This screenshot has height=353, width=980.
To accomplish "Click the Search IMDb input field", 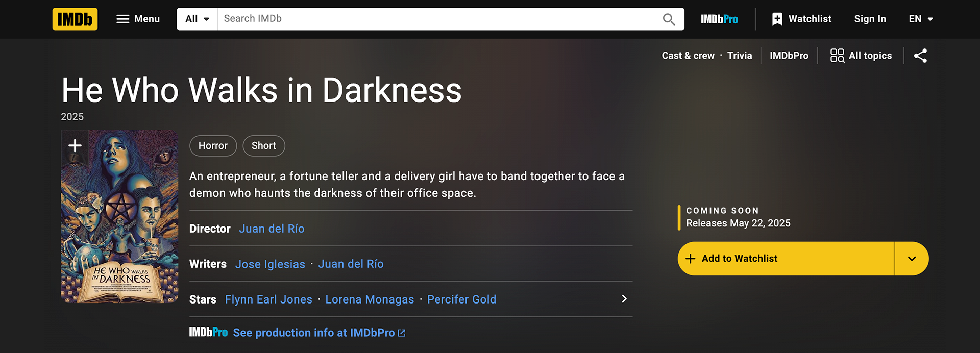I will tap(439, 19).
